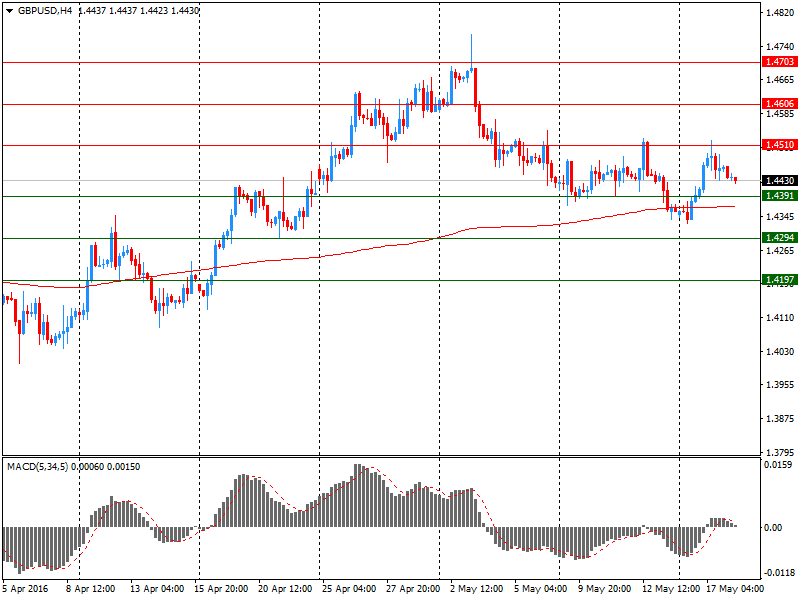The width and height of the screenshot is (800, 600).
Task: Click the 1.4820 price scale value
Action: 781,13
